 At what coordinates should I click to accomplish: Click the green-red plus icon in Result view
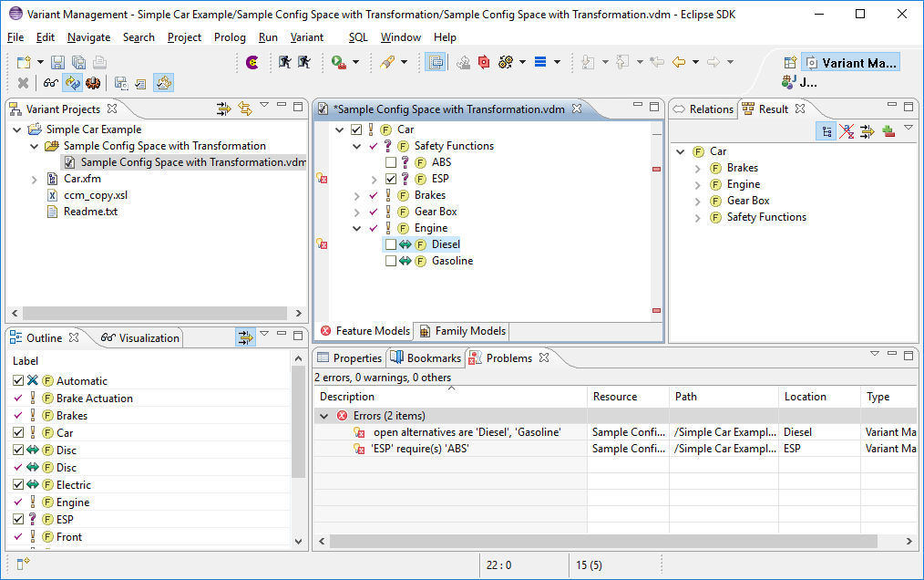(x=888, y=131)
